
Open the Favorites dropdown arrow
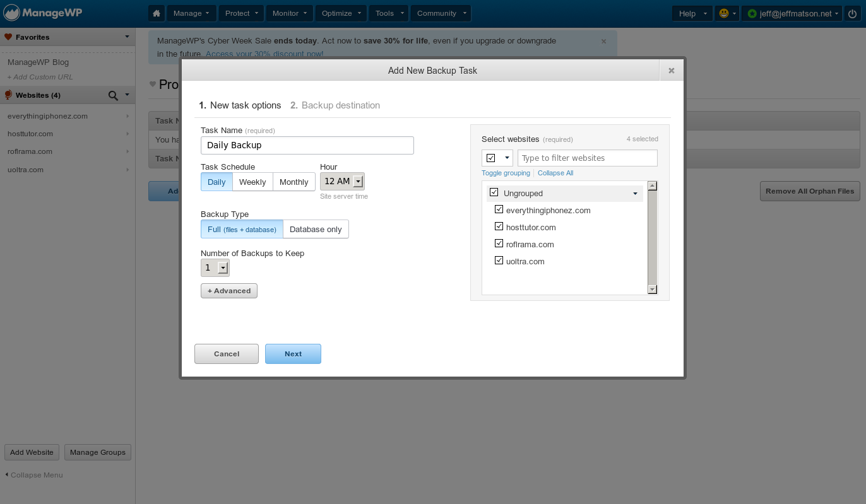[127, 37]
